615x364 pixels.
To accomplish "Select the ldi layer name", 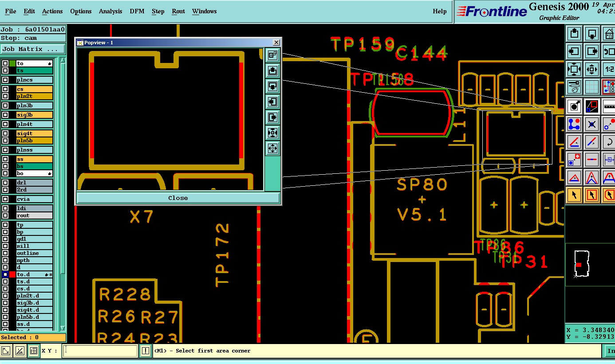I will tap(35, 208).
